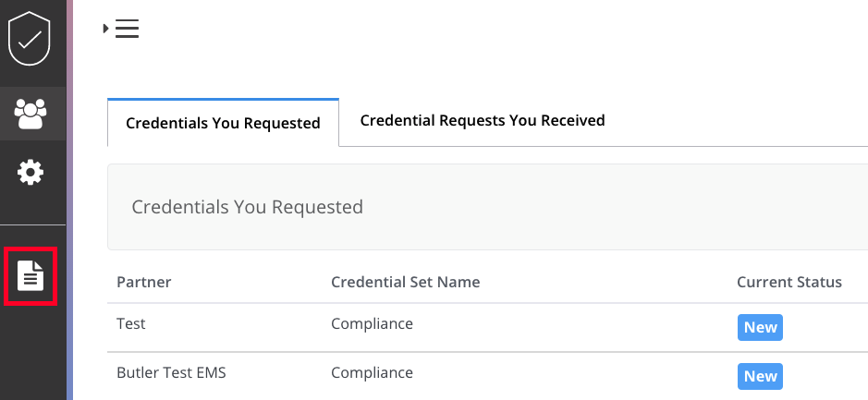Open the partners people-group icon
Screen dimensions: 868x400
click(x=31, y=114)
